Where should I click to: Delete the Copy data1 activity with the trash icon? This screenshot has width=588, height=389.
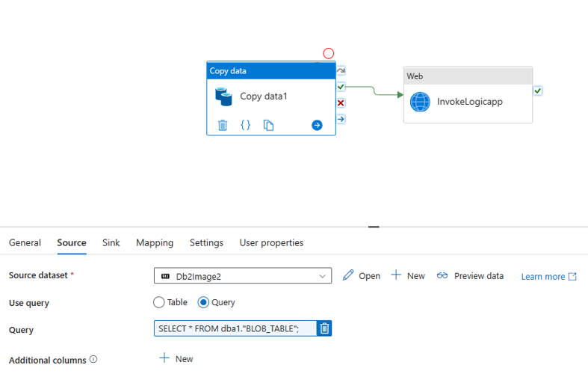click(223, 125)
